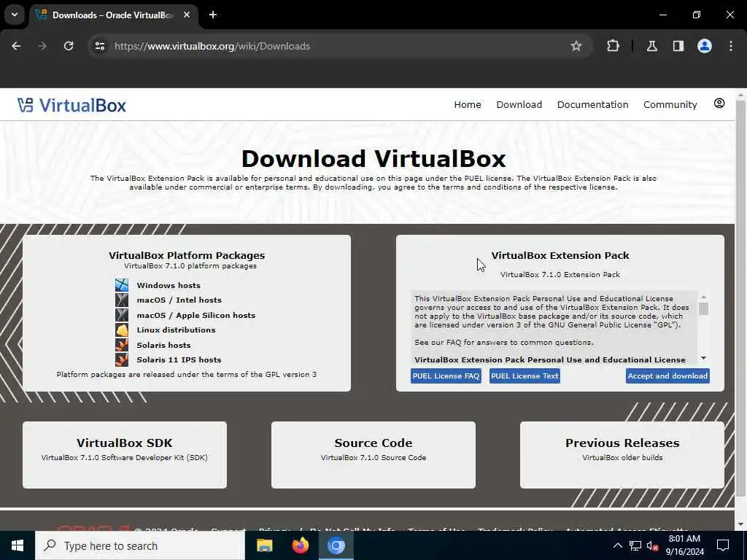Click the license text scrollbar up arrow
The width and height of the screenshot is (747, 560).
coord(703,297)
